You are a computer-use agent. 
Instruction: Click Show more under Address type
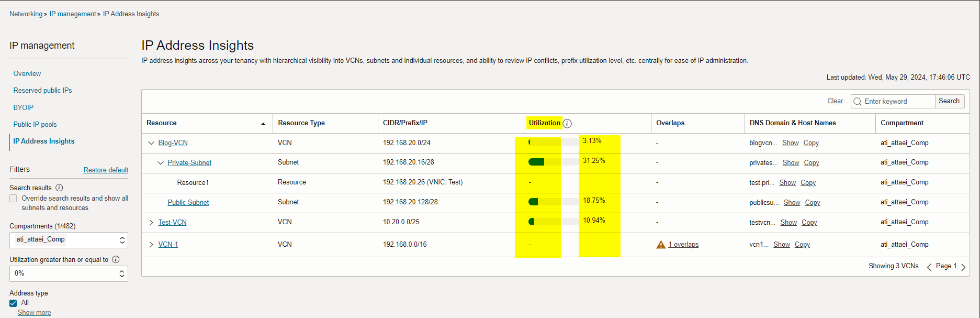(x=35, y=313)
